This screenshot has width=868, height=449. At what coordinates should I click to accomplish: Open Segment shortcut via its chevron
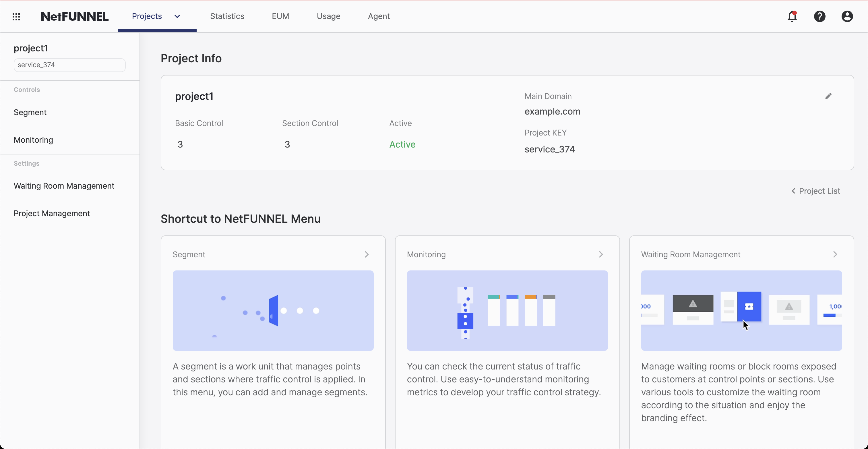click(x=367, y=255)
